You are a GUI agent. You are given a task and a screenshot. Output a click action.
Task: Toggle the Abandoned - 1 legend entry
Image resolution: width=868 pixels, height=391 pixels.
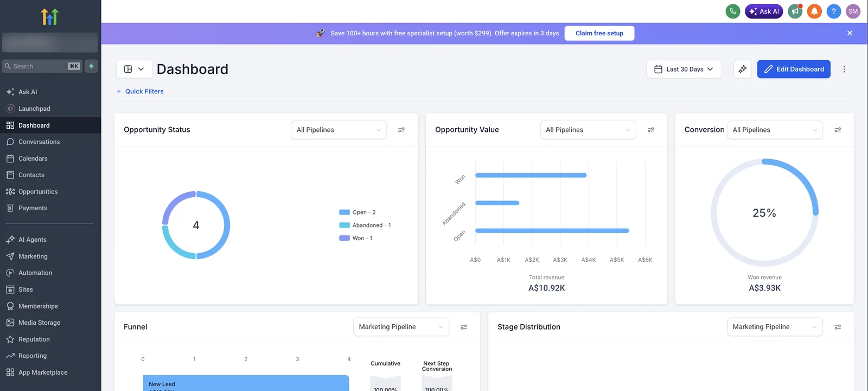click(x=365, y=225)
